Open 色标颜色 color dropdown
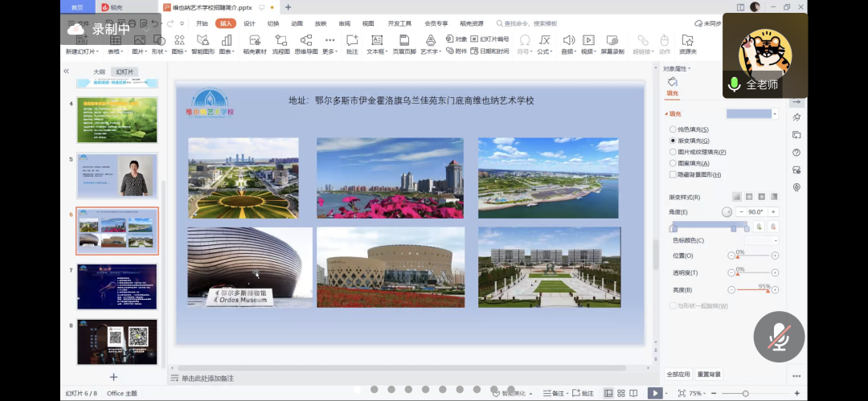The width and height of the screenshot is (868, 401). 761,240
